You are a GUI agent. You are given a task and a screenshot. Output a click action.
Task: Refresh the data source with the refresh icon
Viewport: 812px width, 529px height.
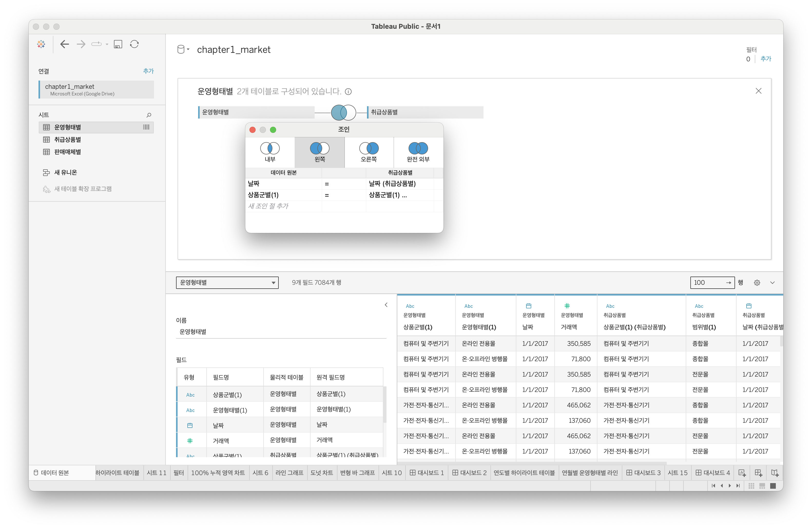[134, 44]
